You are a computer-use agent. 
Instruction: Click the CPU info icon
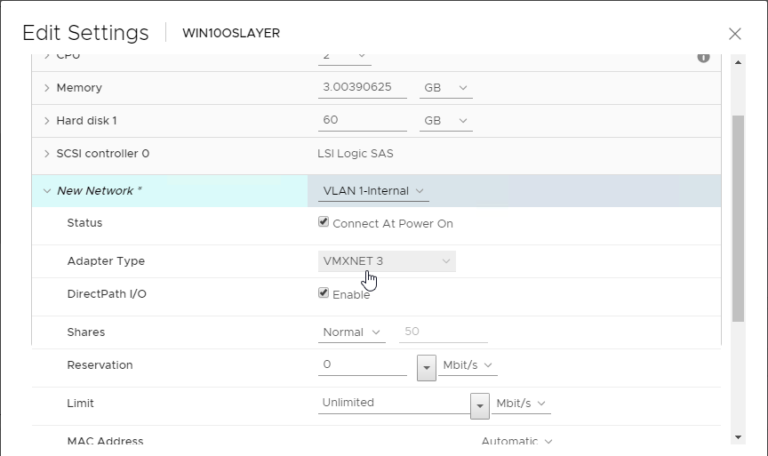pos(703,57)
